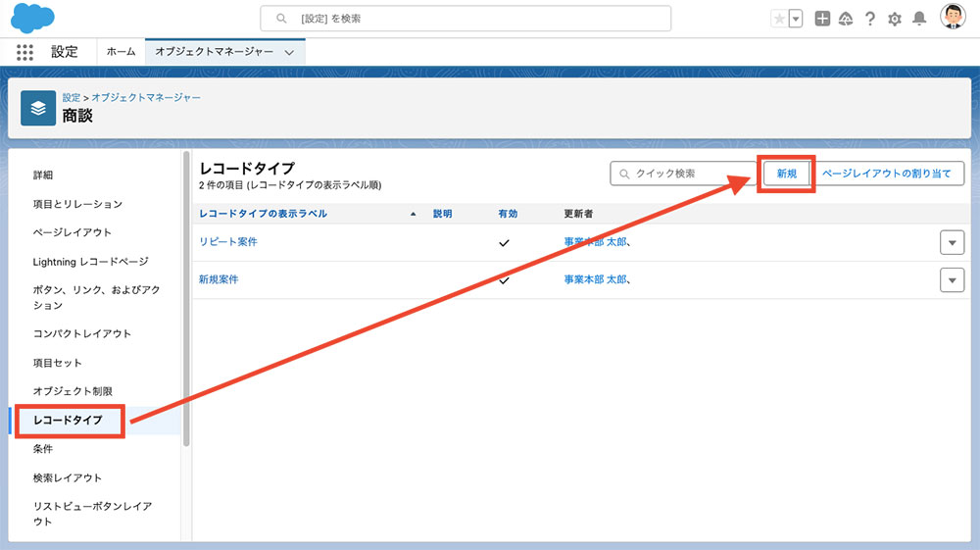This screenshot has height=550, width=980.
Task: Open row actions dropdown for 新規案件
Action: click(x=952, y=280)
